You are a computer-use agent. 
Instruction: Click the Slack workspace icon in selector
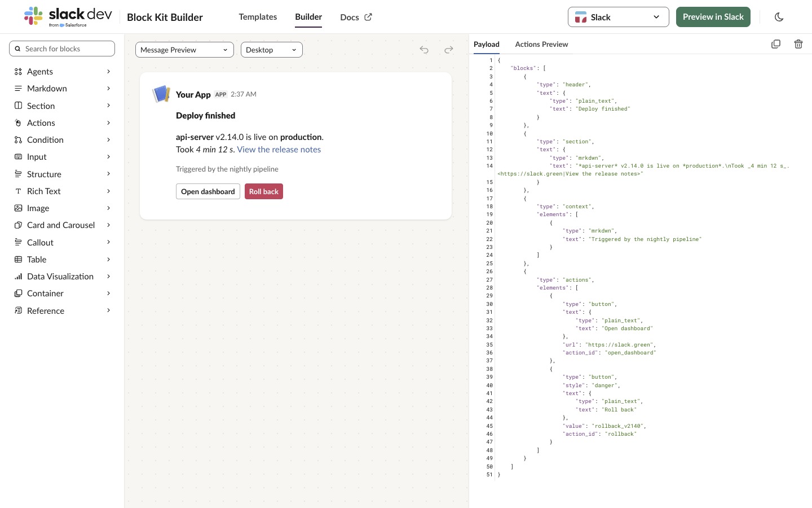click(x=580, y=17)
